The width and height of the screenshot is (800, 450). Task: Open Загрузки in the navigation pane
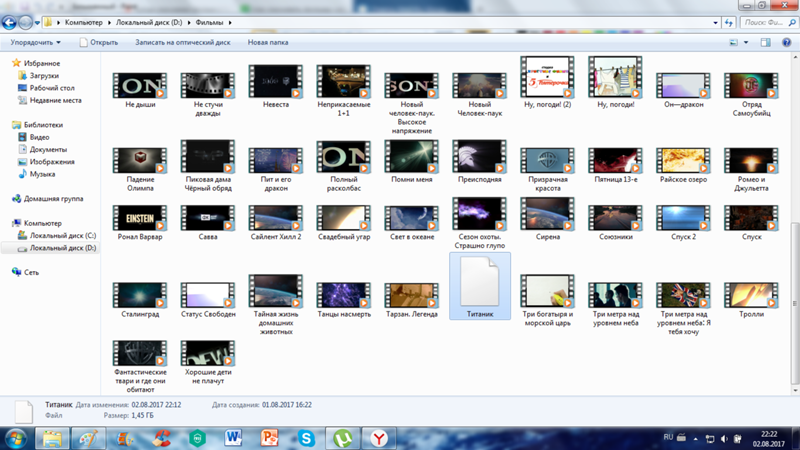point(44,76)
